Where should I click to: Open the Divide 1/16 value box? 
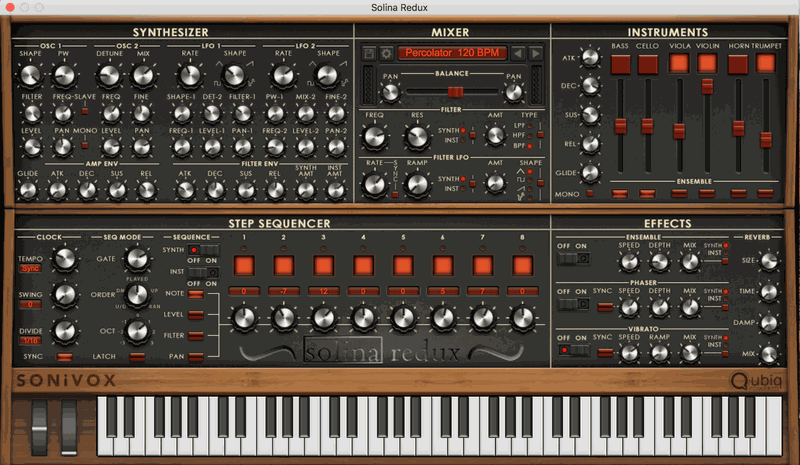[x=31, y=341]
